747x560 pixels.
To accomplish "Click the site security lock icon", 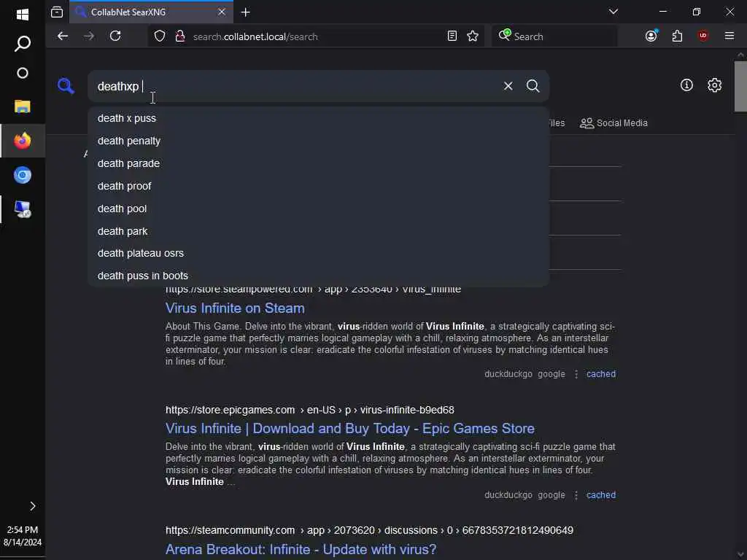I will [180, 36].
